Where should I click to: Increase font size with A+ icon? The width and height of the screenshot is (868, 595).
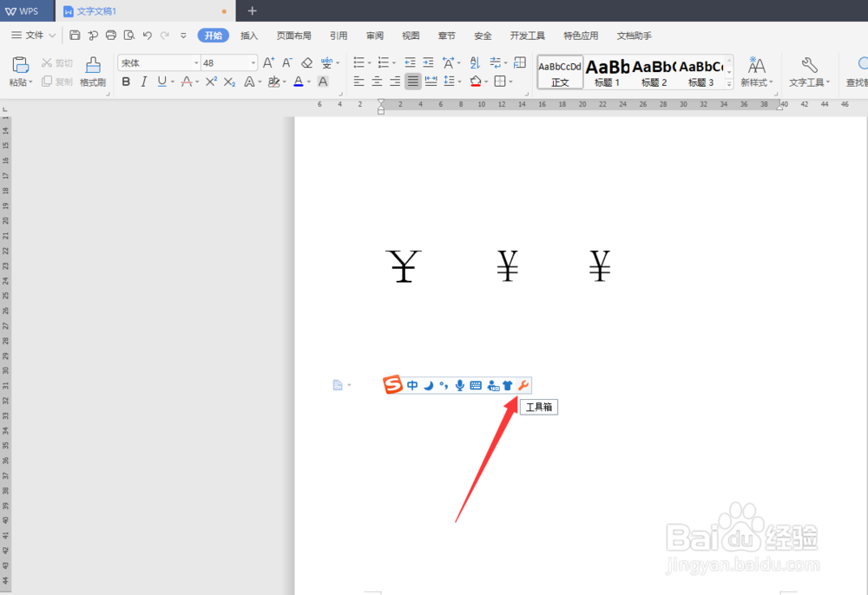click(x=268, y=63)
